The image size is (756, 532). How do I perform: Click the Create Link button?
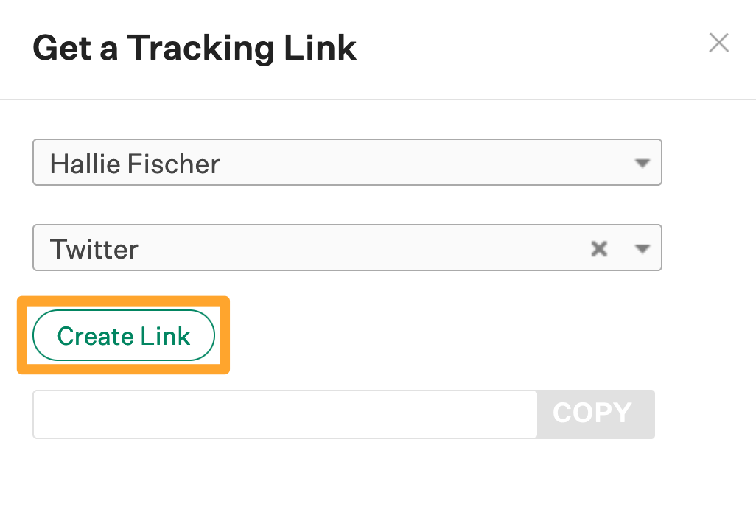click(x=124, y=336)
